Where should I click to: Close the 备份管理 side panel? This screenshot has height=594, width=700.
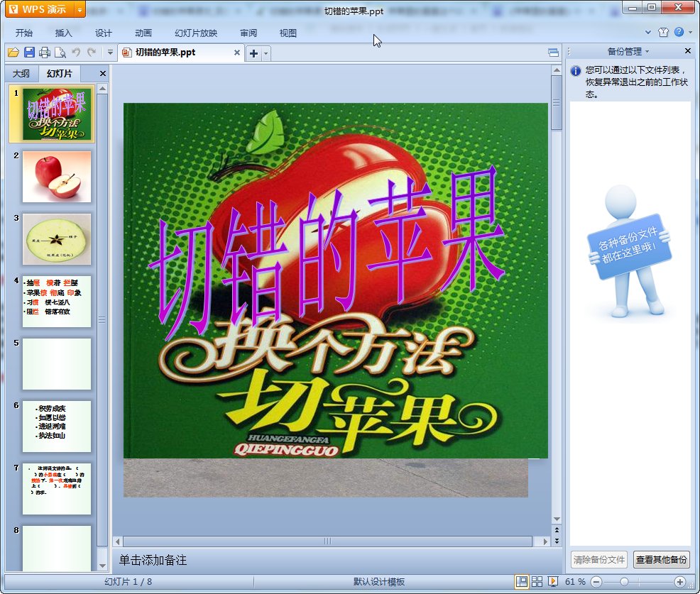coord(688,51)
